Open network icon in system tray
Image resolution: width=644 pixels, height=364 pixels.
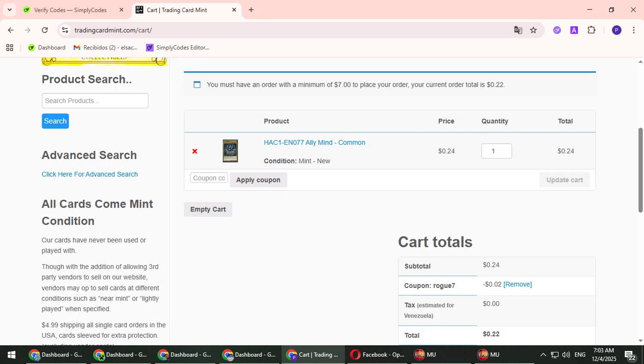555,355
